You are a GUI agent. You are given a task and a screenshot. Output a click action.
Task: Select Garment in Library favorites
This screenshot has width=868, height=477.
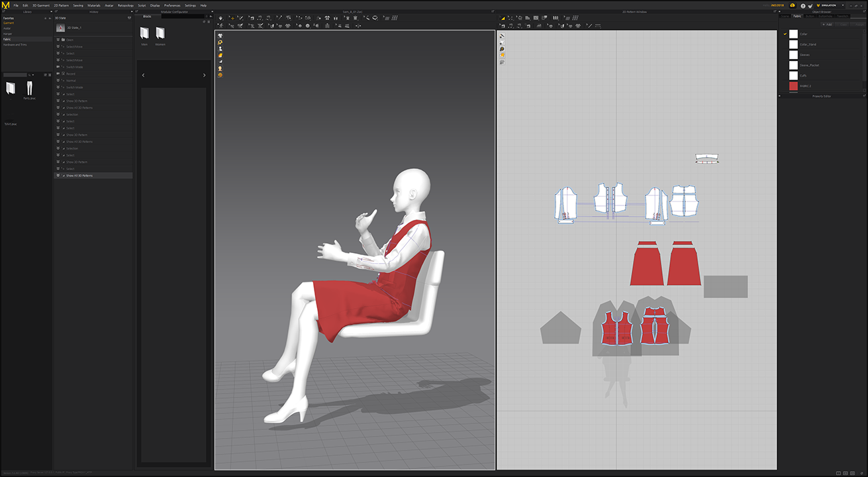8,23
